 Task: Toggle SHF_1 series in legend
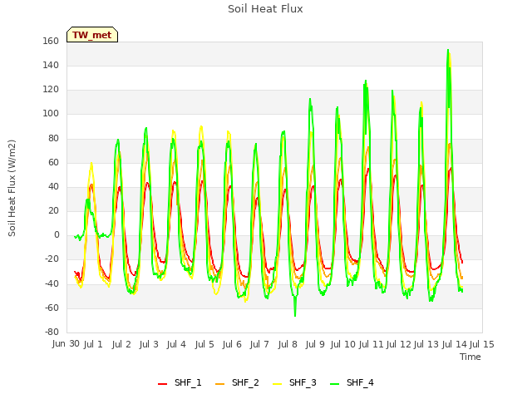pos(180,382)
